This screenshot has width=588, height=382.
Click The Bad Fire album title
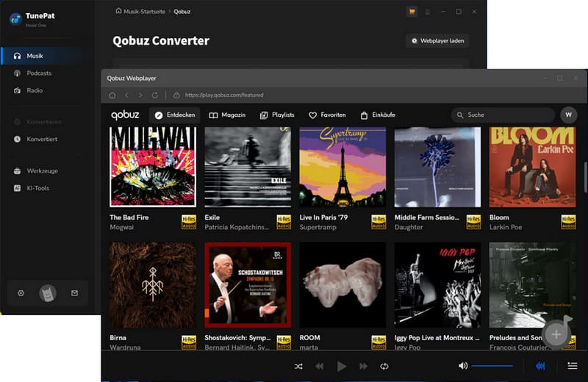point(129,217)
